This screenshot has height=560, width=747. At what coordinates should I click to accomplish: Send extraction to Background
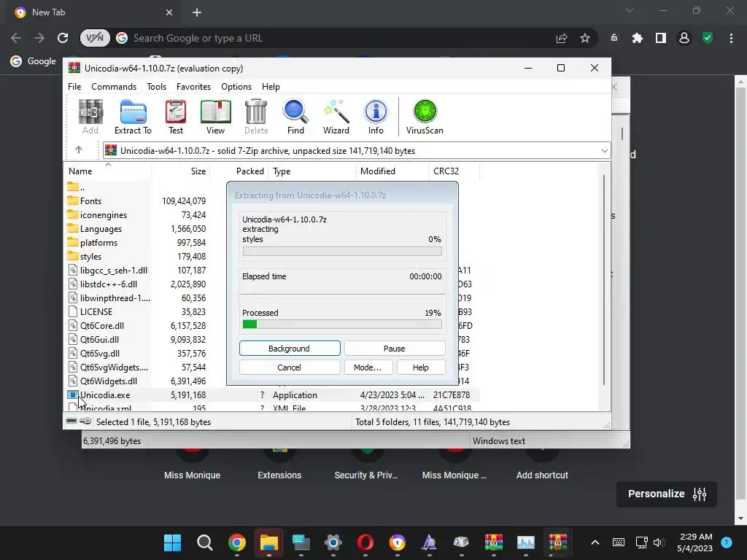pos(290,348)
